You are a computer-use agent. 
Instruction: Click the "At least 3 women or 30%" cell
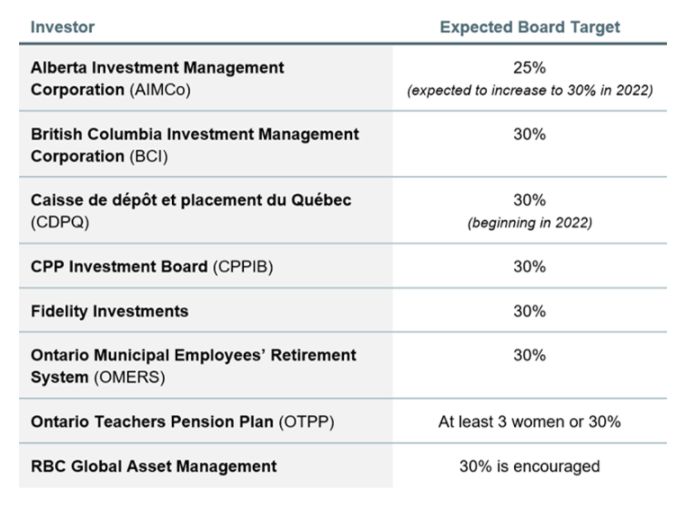coord(529,422)
